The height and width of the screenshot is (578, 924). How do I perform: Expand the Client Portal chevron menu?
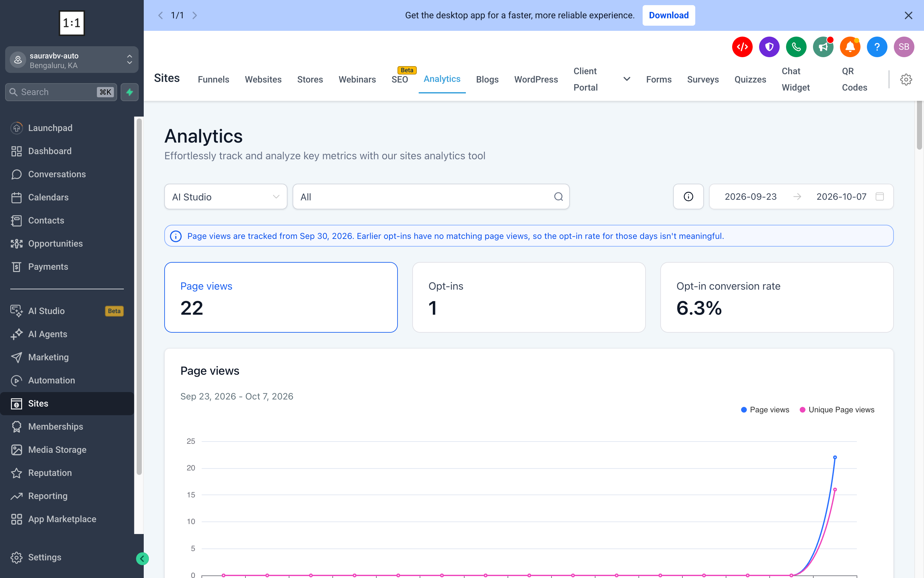(x=627, y=79)
